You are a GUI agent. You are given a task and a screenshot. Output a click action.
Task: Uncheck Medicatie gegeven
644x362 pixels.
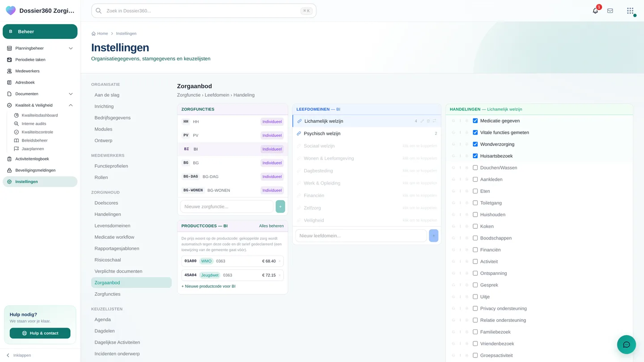(x=475, y=121)
